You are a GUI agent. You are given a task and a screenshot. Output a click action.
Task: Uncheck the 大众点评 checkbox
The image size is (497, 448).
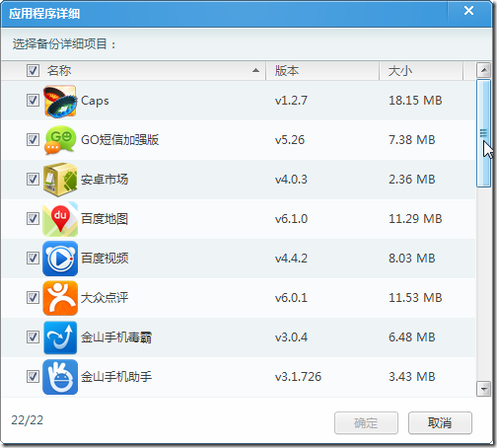click(x=33, y=298)
